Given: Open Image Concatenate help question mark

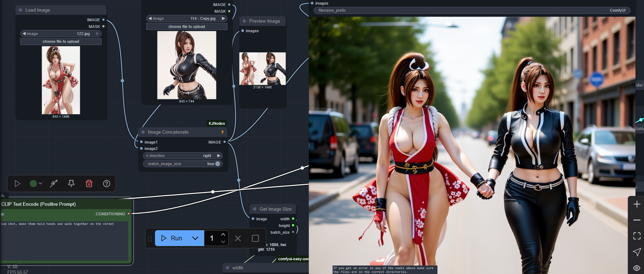Looking at the screenshot, I should pyautogui.click(x=222, y=132).
